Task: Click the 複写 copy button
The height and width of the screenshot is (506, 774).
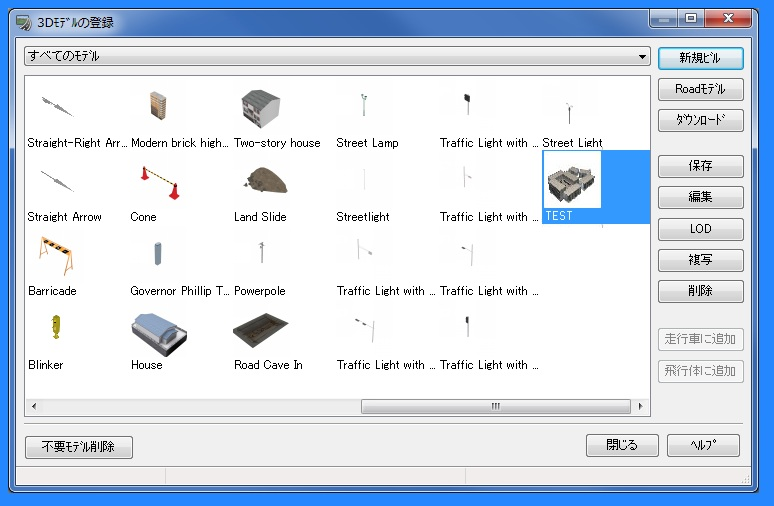Action: coord(700,260)
